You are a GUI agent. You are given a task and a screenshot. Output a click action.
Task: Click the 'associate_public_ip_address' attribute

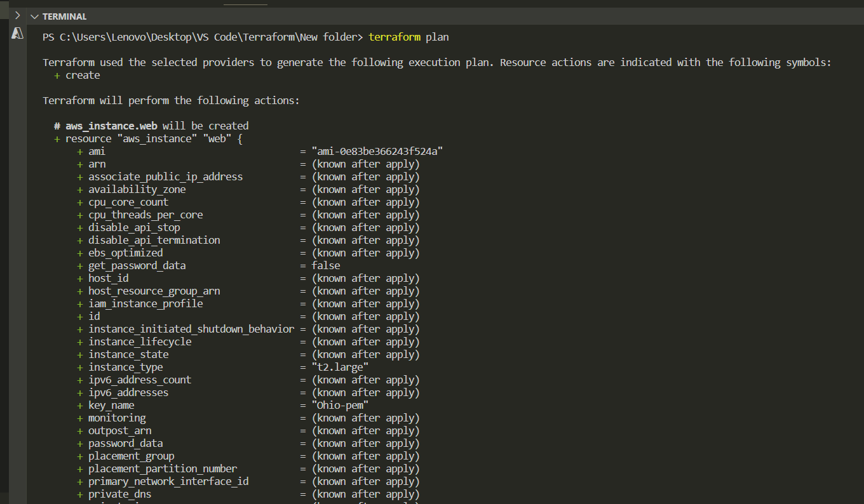click(165, 176)
